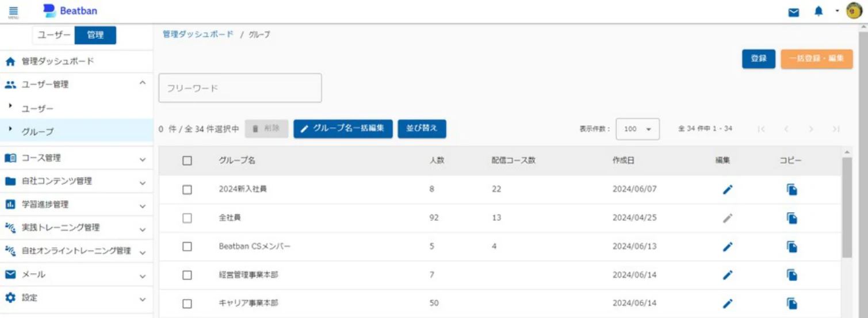Open the notification bell icon
The width and height of the screenshot is (868, 318).
819,12
